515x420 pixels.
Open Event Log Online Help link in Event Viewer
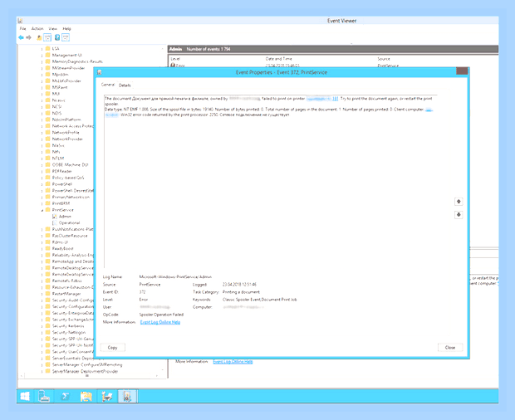pos(233,362)
